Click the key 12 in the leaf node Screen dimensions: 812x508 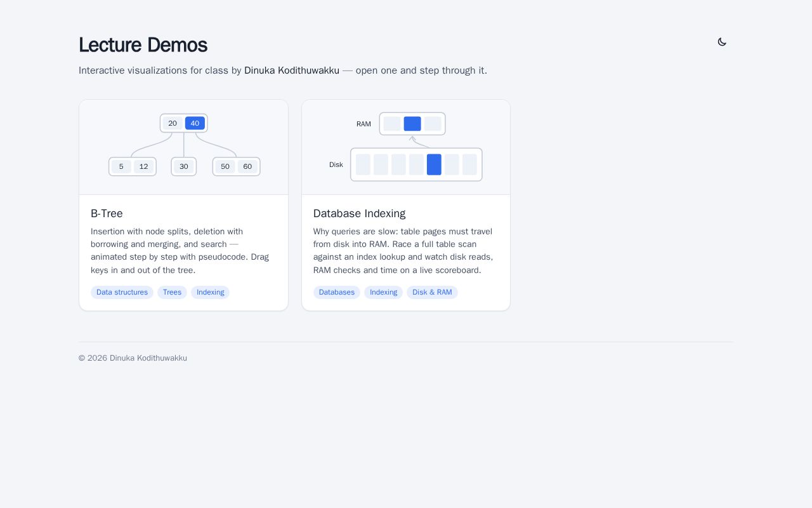(144, 166)
